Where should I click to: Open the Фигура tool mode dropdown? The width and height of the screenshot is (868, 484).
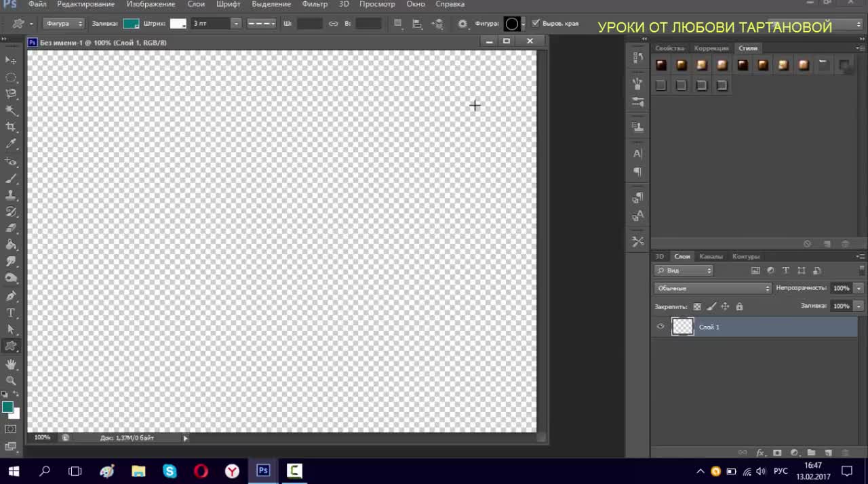64,24
